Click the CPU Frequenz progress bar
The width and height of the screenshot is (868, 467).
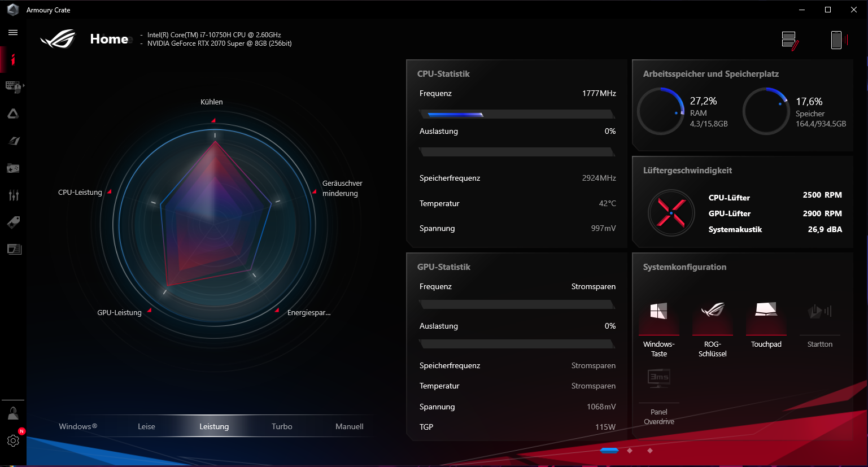tap(517, 114)
